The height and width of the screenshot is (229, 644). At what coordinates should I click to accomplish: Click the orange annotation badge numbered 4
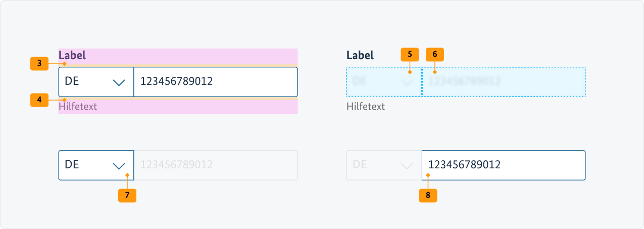pyautogui.click(x=39, y=100)
